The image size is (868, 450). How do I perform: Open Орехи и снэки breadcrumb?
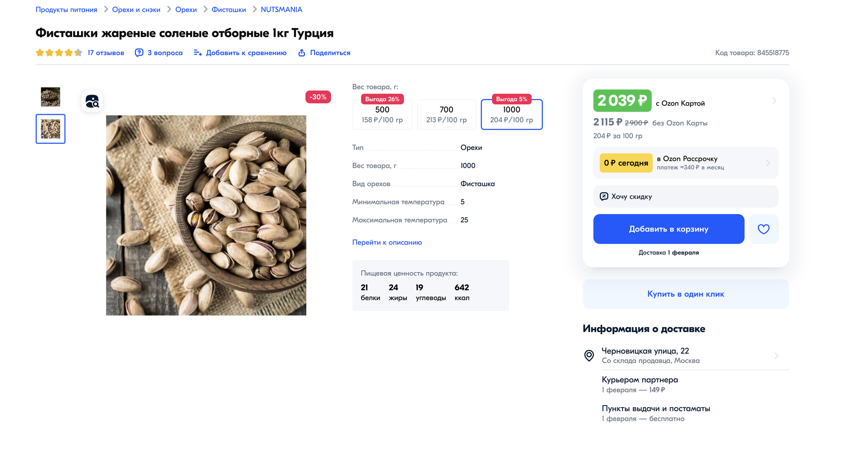(x=136, y=9)
